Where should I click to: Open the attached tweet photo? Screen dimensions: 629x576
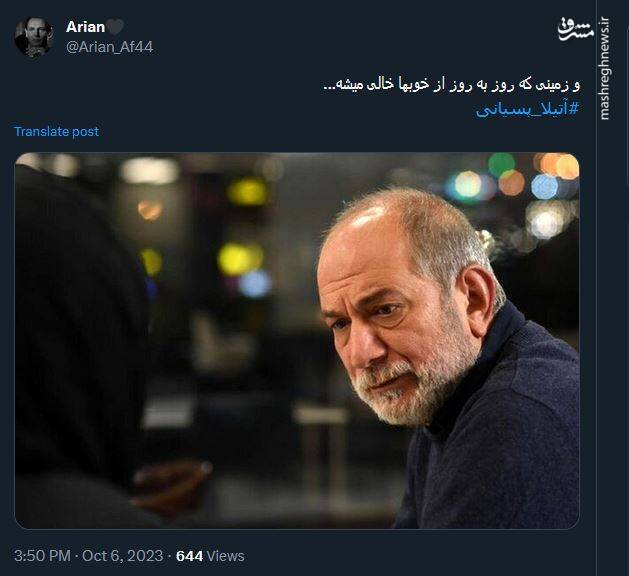[297, 341]
